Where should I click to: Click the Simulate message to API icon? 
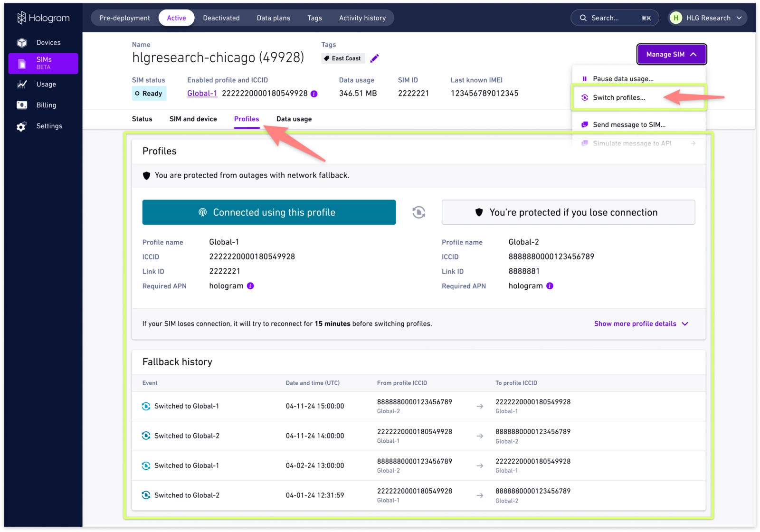pos(585,143)
